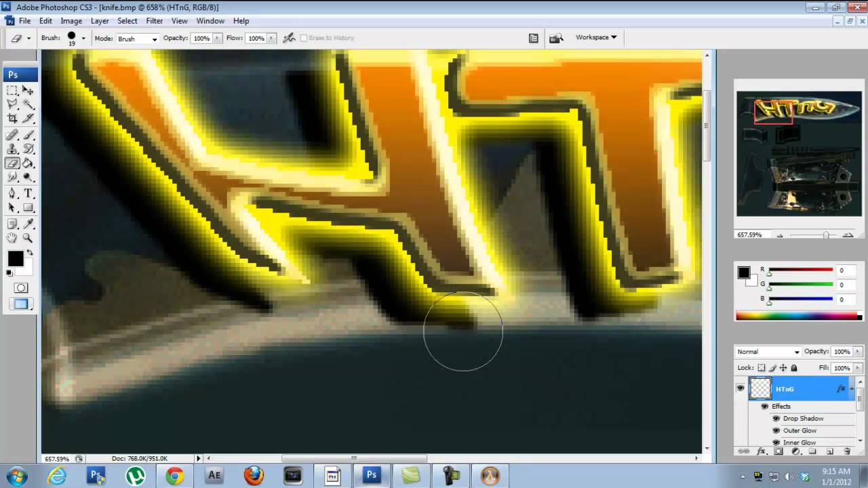Open the Image menu

(x=71, y=21)
